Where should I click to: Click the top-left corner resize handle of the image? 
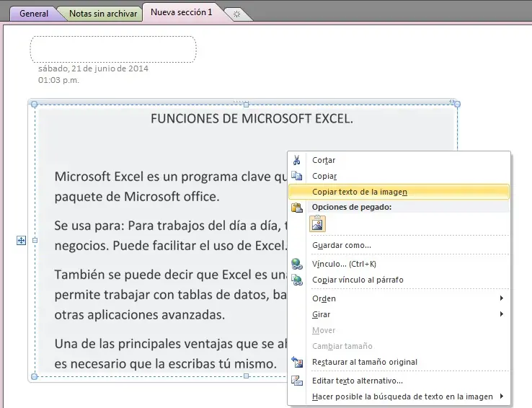click(35, 104)
